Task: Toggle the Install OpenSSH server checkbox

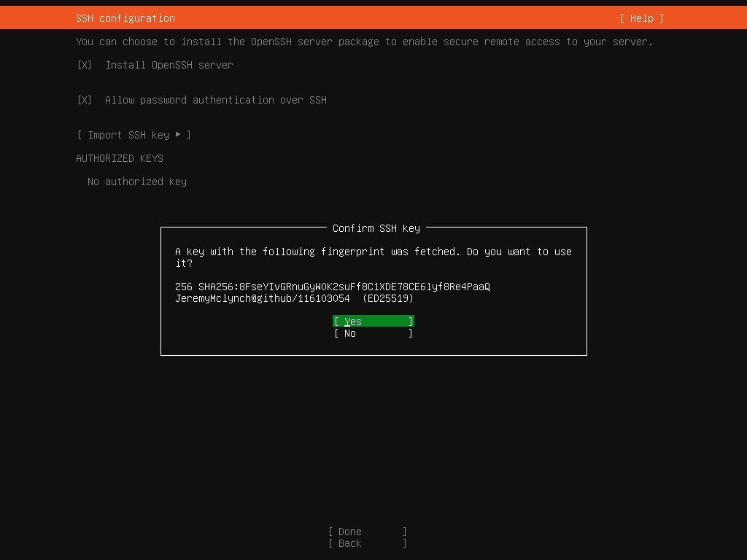Action: point(85,65)
